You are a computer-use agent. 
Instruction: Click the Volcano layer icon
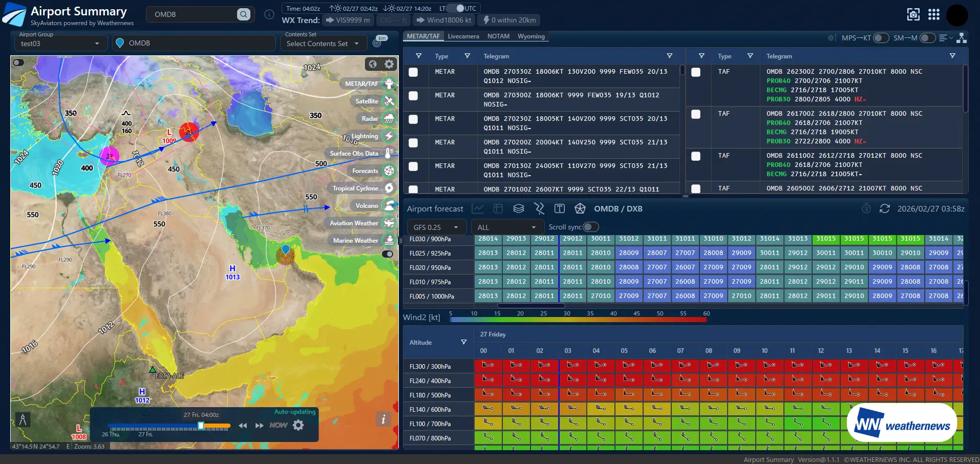pos(389,206)
